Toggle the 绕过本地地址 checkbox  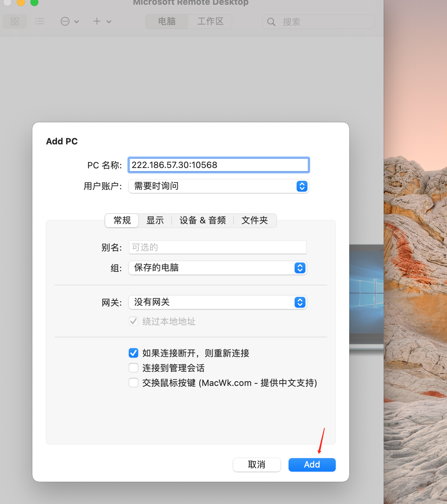pos(133,321)
